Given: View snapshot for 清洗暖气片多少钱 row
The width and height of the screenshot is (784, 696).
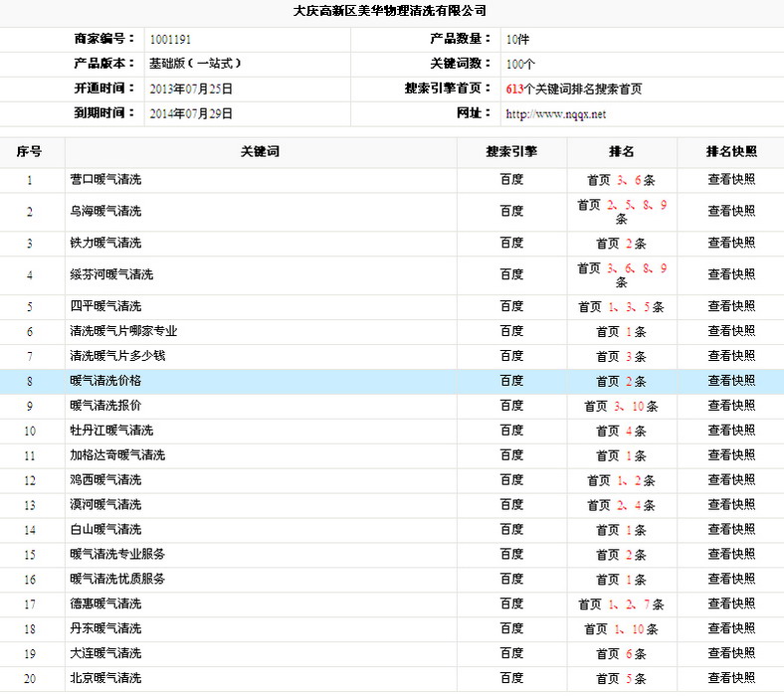Looking at the screenshot, I should [x=731, y=356].
